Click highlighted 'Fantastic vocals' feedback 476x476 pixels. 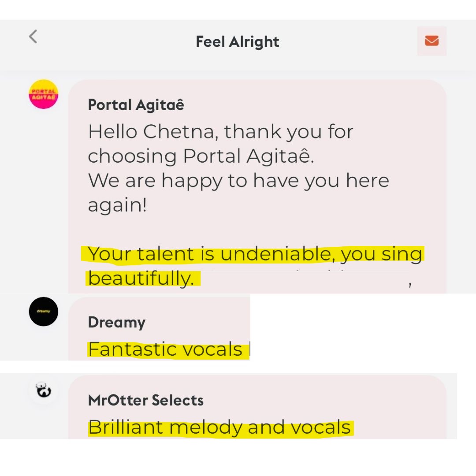pos(165,349)
